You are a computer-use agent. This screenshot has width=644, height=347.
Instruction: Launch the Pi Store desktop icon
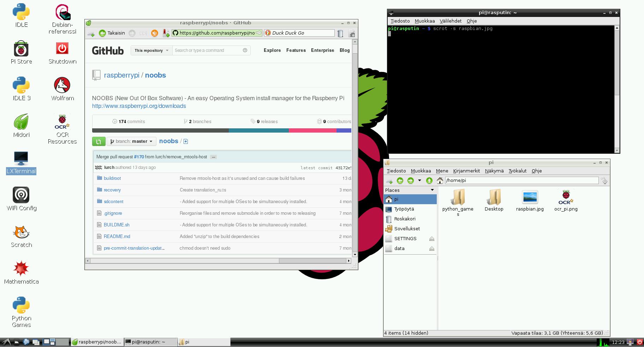21,53
